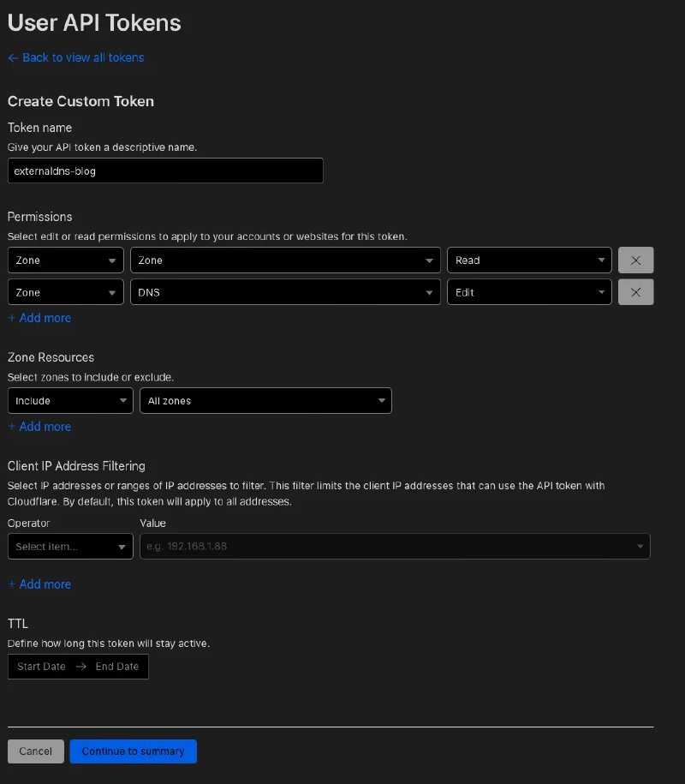Remove the Zone Read permission row
The width and height of the screenshot is (685, 784).
point(635,260)
